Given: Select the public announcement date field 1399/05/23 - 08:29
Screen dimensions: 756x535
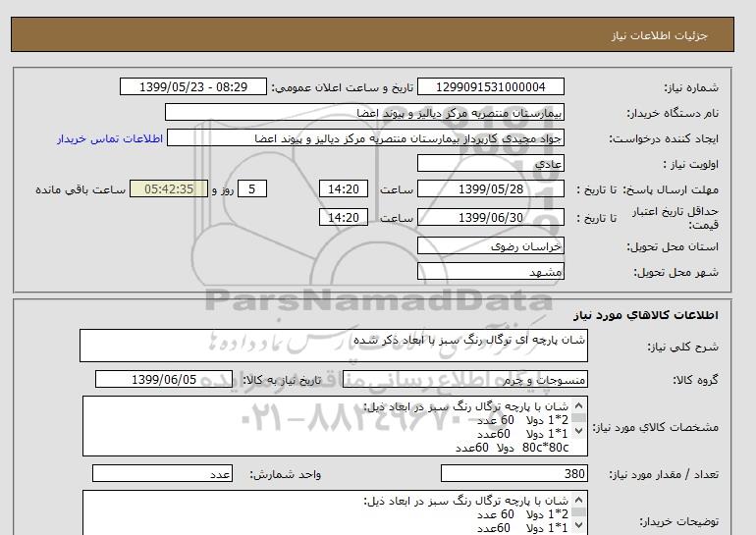Looking at the screenshot, I should (192, 86).
